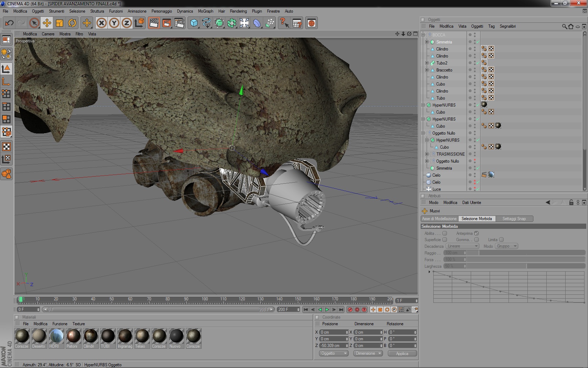This screenshot has width=588, height=368.
Task: Click the Undo arrow icon
Action: [9, 23]
